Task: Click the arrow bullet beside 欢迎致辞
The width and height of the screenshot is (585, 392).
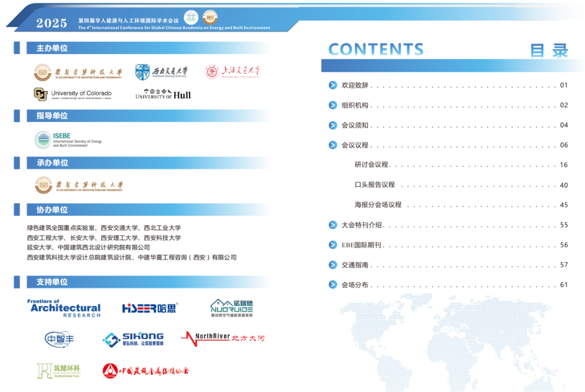Action: point(333,86)
